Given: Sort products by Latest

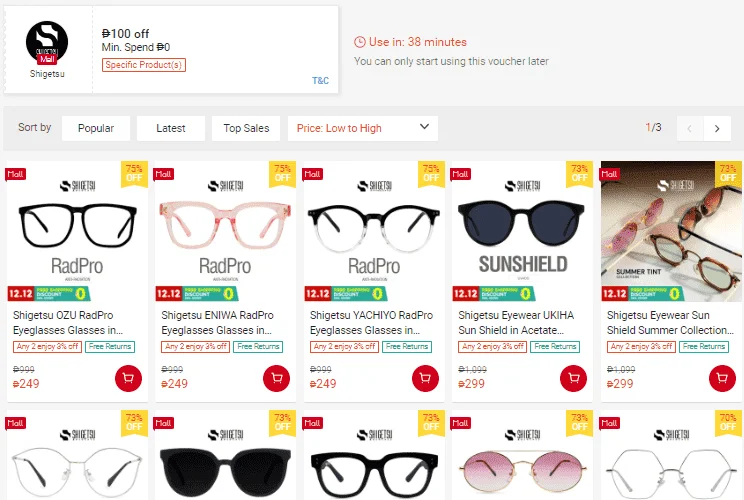Looking at the screenshot, I should (171, 128).
